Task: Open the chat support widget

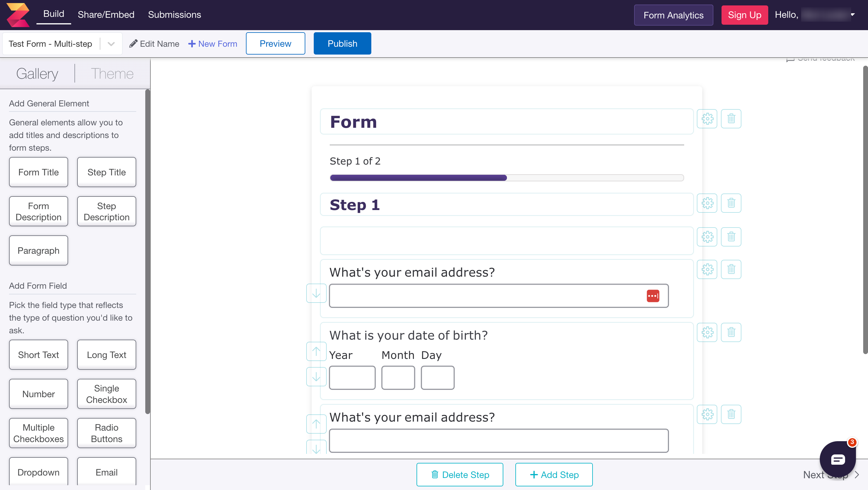Action: [x=837, y=459]
